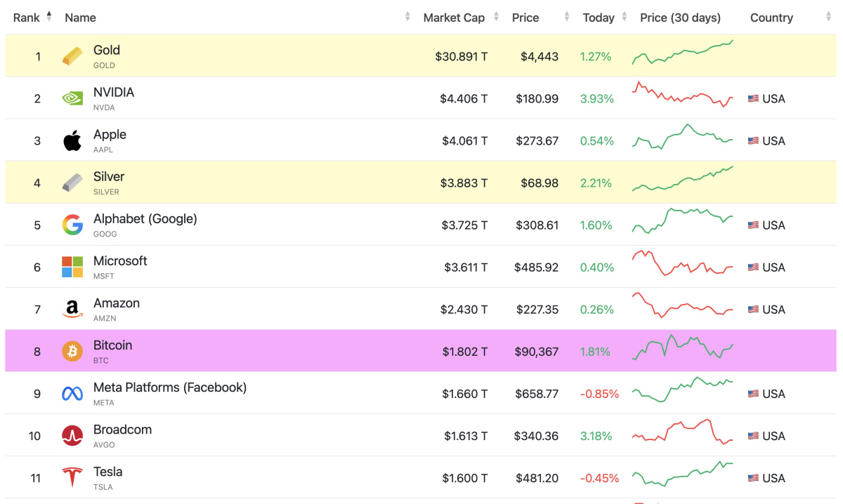
Task: Click the orange Bitcoin coin icon
Action: [x=72, y=351]
